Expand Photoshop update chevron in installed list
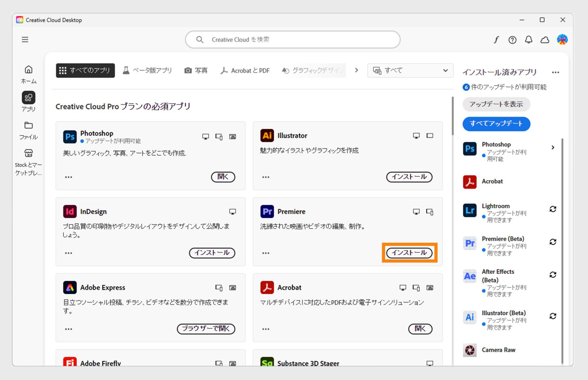The height and width of the screenshot is (380, 588). tap(553, 148)
